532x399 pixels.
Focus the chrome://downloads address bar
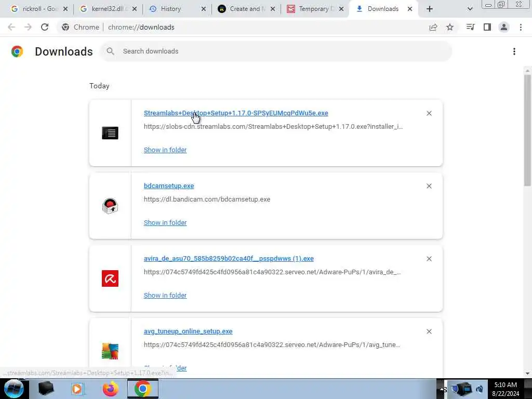(141, 27)
